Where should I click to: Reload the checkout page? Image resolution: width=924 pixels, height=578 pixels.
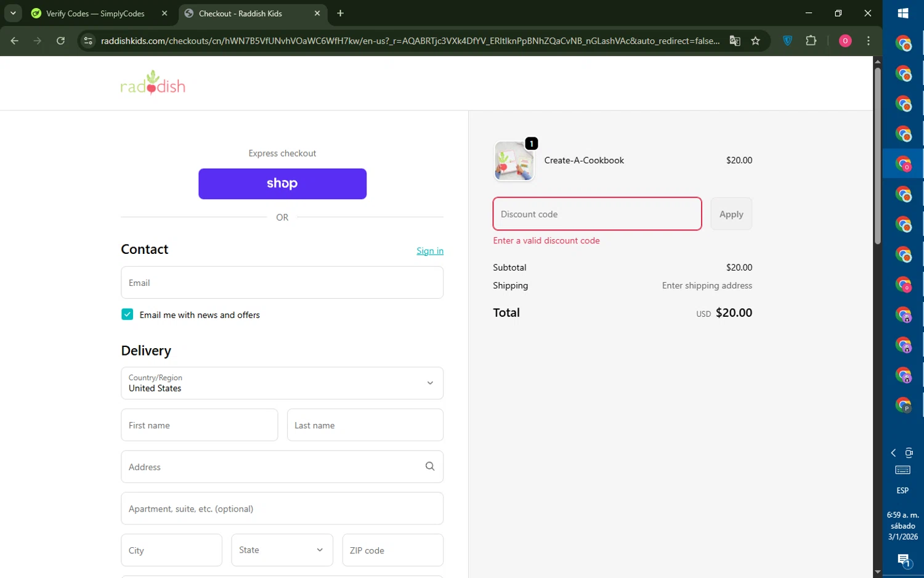(60, 41)
